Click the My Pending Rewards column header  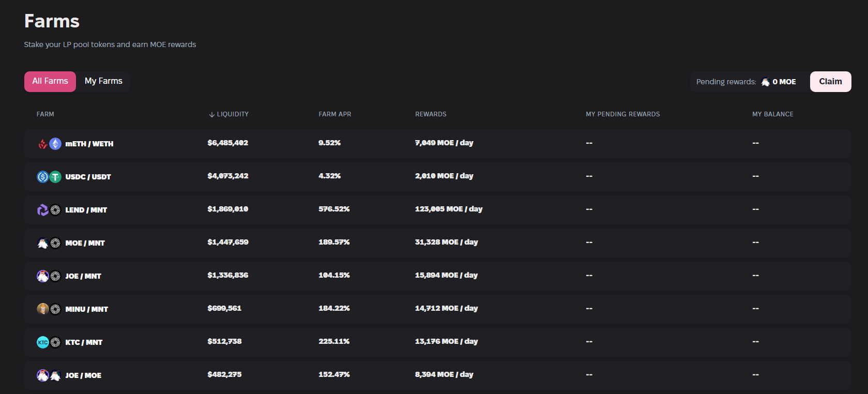coord(622,114)
